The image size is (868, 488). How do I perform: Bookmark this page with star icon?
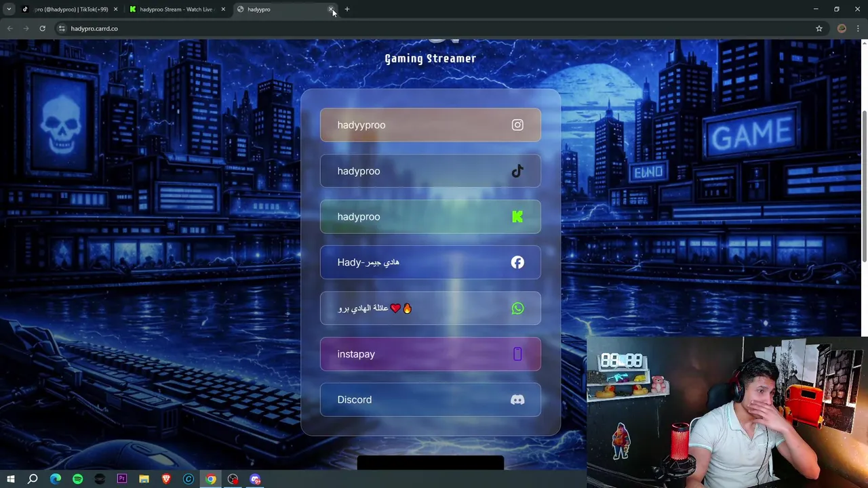[x=818, y=28]
